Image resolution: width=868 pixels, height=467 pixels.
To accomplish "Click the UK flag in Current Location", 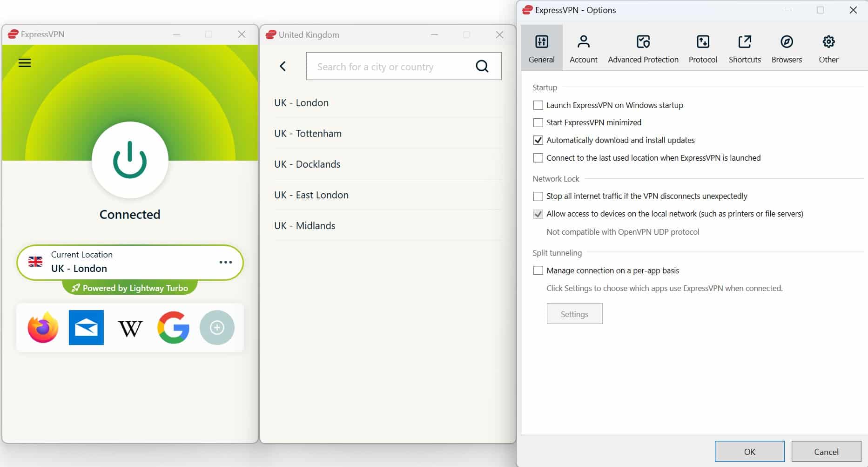I will tap(35, 262).
